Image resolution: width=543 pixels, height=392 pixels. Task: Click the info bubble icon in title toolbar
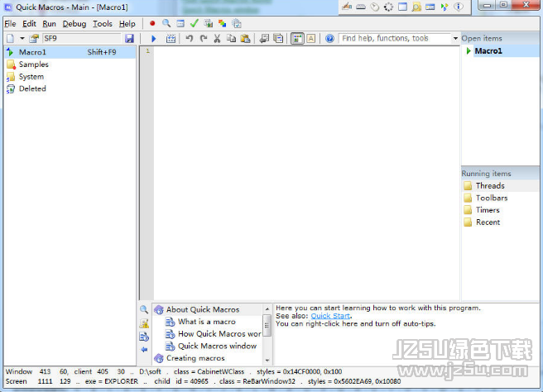click(x=459, y=7)
